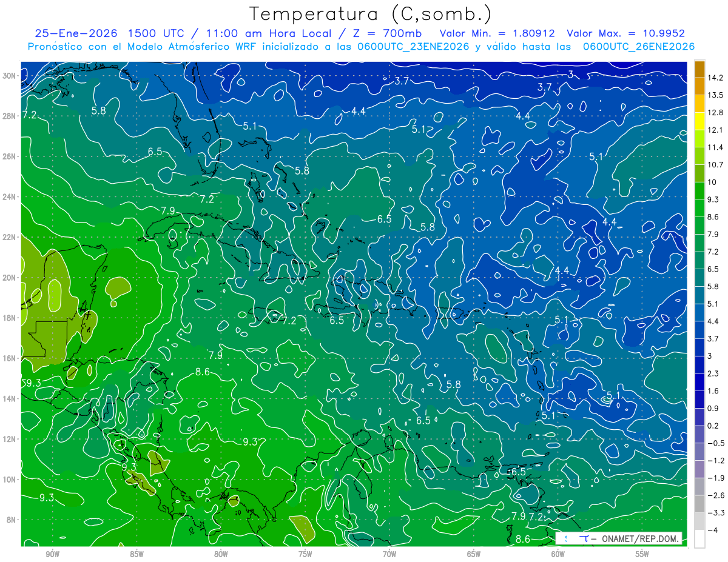Click the '16N' latitude axis label
Image resolution: width=728 pixels, height=562 pixels.
10,358
